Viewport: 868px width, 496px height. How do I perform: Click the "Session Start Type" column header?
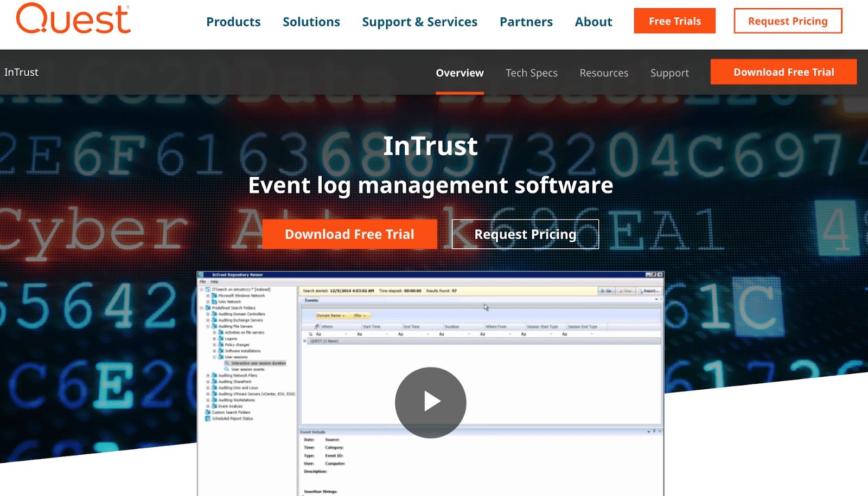pyautogui.click(x=545, y=326)
